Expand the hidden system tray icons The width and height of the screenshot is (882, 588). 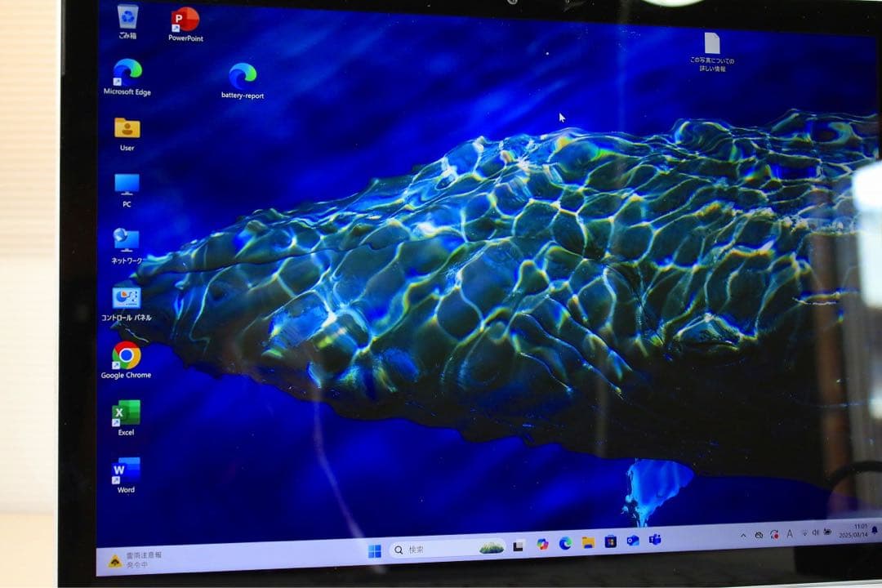742,536
